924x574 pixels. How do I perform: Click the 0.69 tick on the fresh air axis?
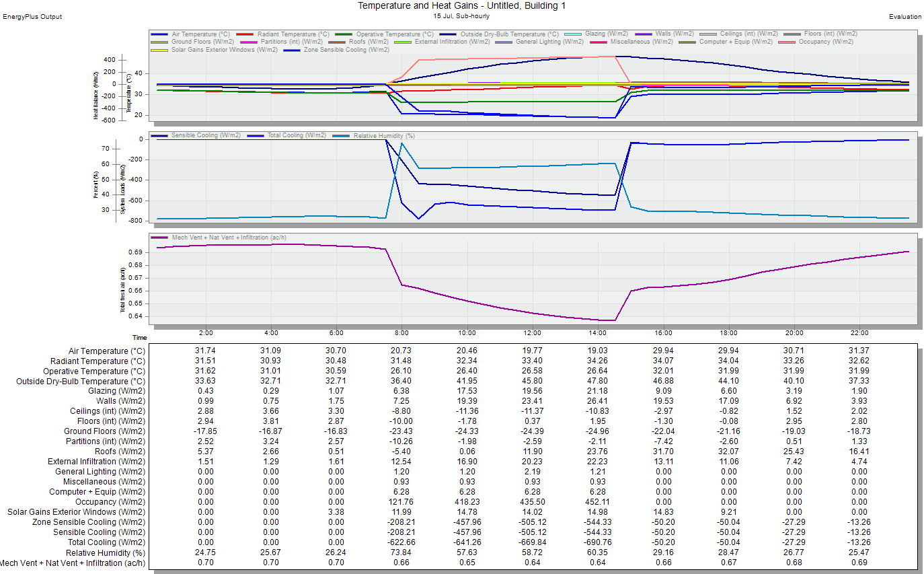[135, 252]
